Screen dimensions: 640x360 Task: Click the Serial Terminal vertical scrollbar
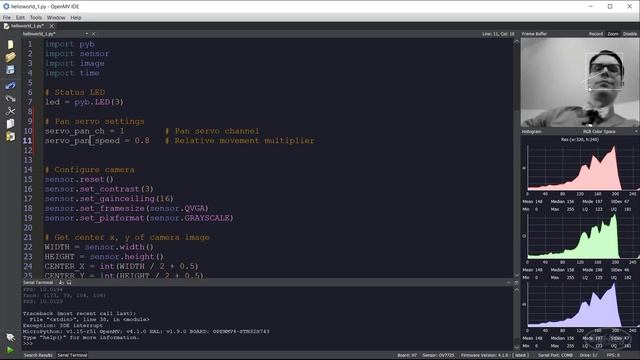coord(516,318)
